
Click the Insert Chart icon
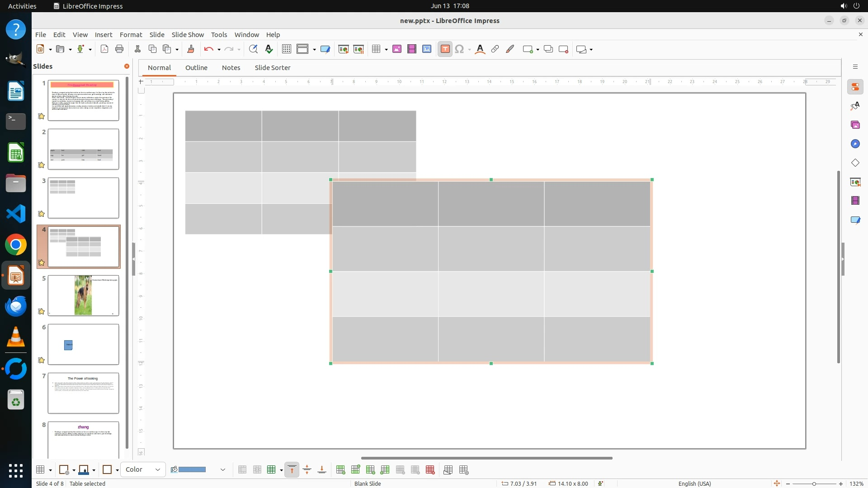pos(427,49)
